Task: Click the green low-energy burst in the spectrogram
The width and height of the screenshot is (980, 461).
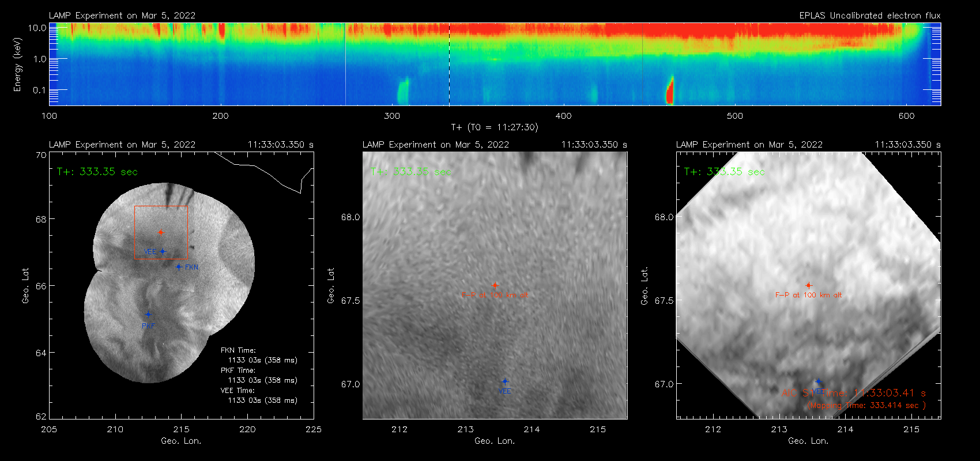Action: [403, 91]
